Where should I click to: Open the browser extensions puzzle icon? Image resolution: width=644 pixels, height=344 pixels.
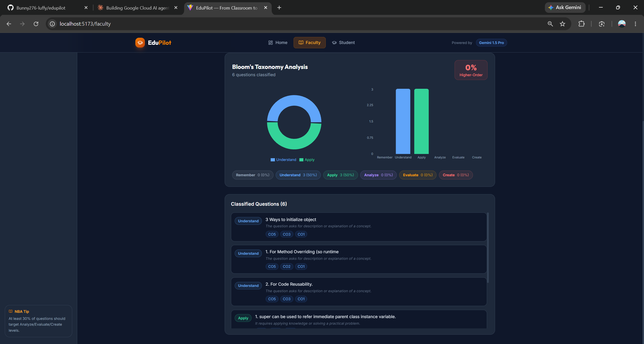pyautogui.click(x=581, y=24)
